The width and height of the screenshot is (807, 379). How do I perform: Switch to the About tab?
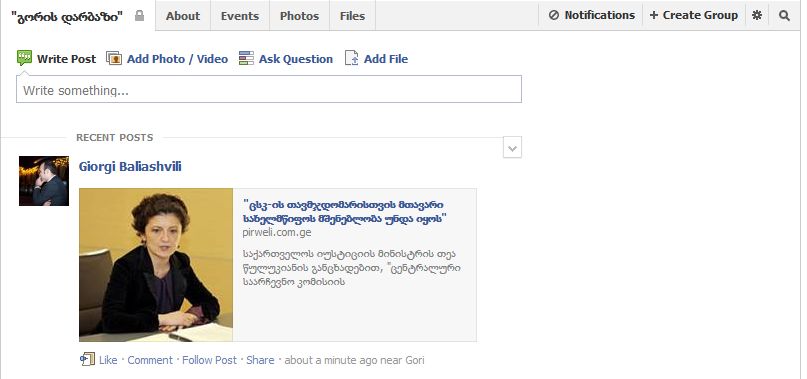(183, 16)
